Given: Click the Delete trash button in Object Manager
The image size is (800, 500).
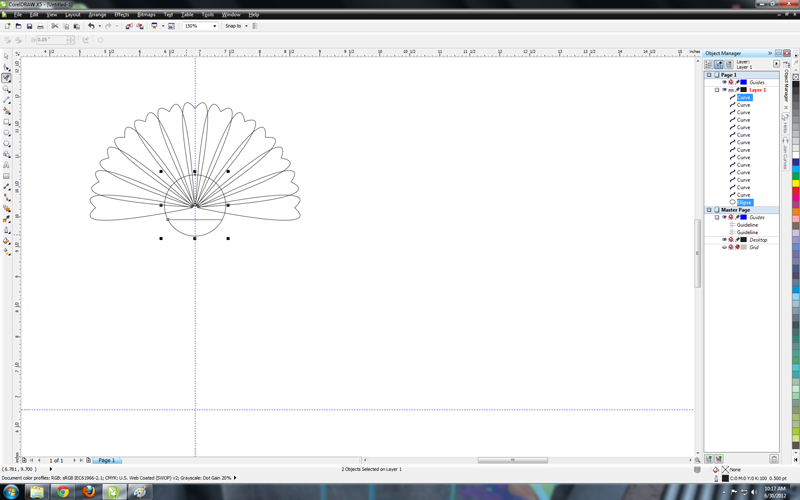Looking at the screenshot, I should coord(774,459).
